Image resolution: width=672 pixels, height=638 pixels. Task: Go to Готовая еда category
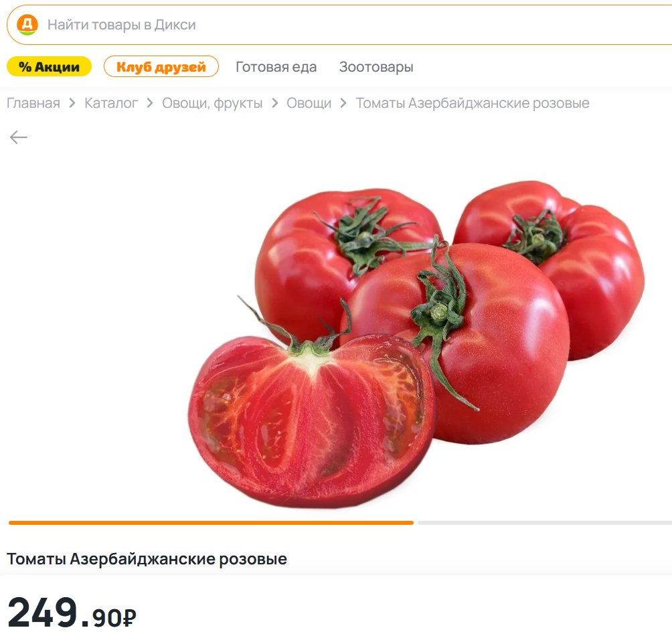pyautogui.click(x=276, y=67)
